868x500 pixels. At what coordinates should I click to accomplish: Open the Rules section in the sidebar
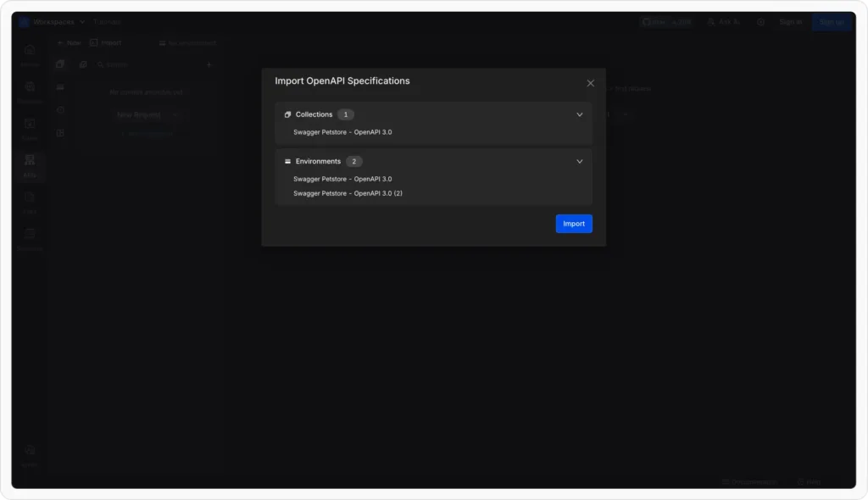[30, 127]
